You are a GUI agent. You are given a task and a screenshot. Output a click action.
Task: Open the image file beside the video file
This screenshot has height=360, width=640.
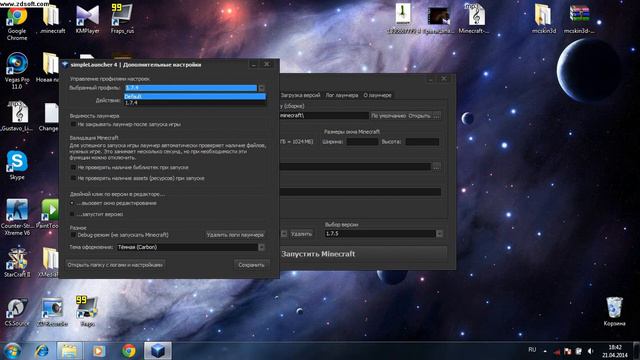[x=403, y=19]
